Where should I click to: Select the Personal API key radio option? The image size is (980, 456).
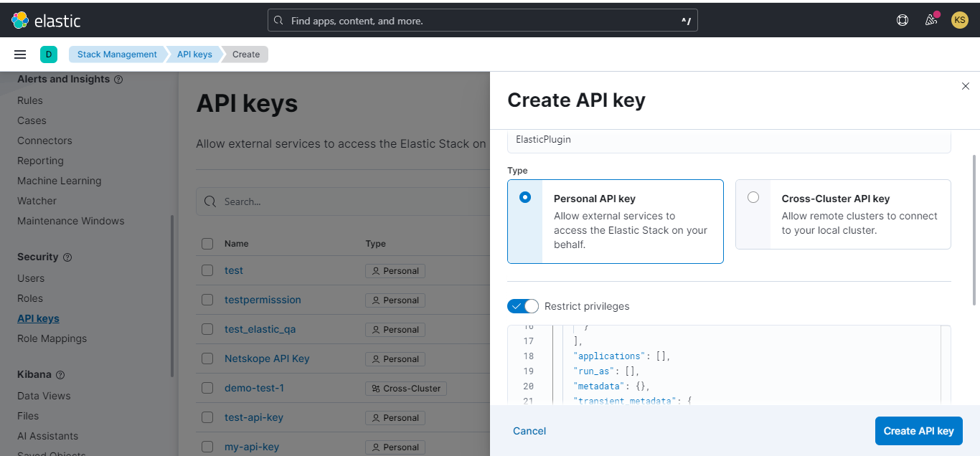[525, 197]
